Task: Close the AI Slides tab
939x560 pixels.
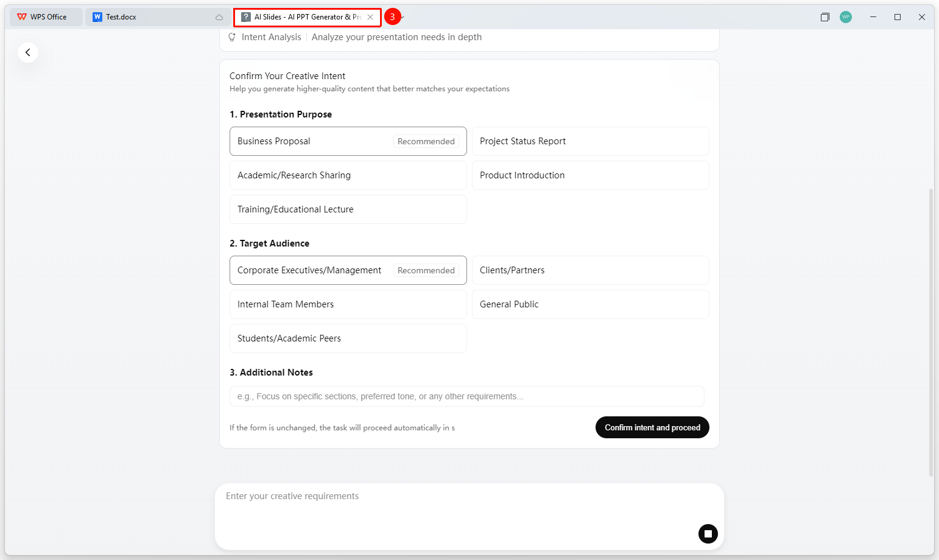Action: point(370,17)
